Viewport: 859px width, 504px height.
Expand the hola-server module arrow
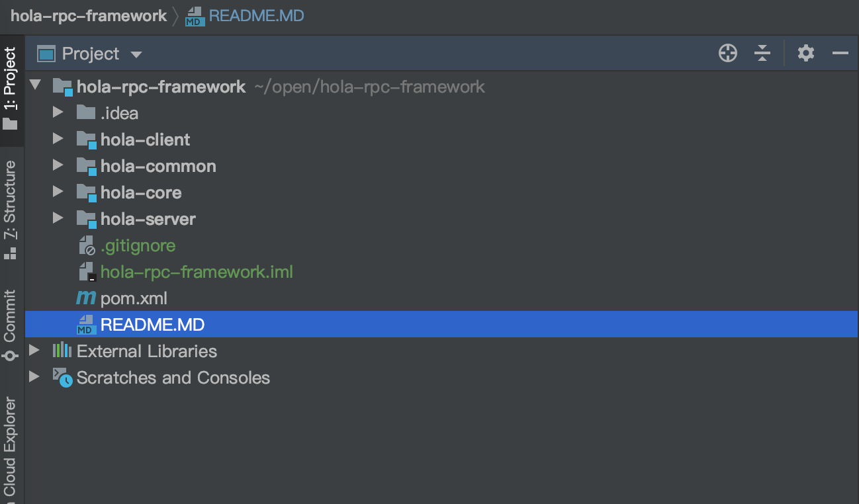click(58, 218)
